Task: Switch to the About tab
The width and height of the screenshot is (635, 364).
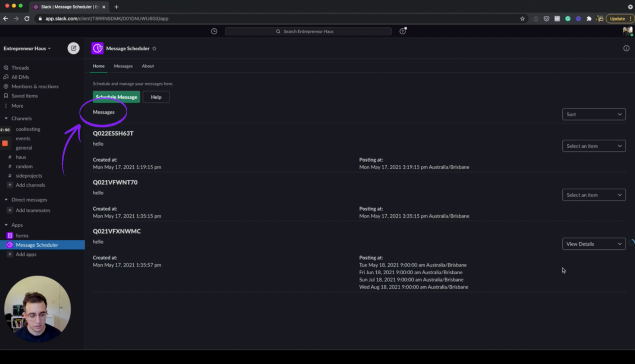Action: point(147,66)
